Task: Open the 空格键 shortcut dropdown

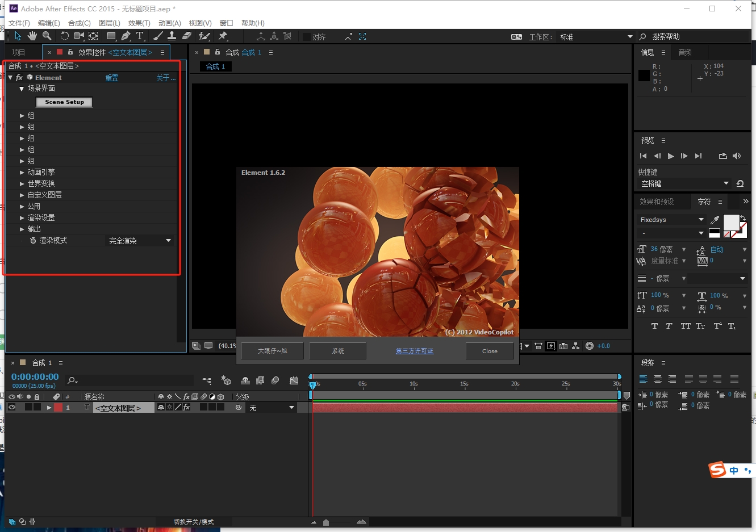Action: 684,183
